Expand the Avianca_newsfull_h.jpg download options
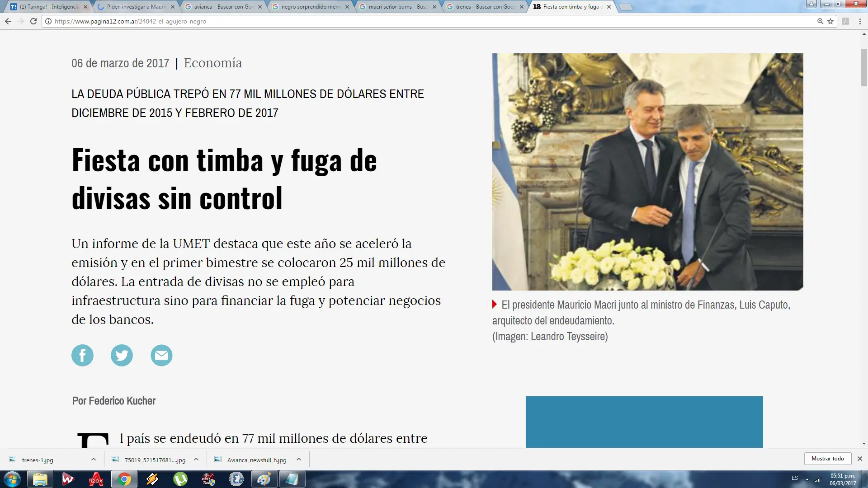 pos(298,460)
